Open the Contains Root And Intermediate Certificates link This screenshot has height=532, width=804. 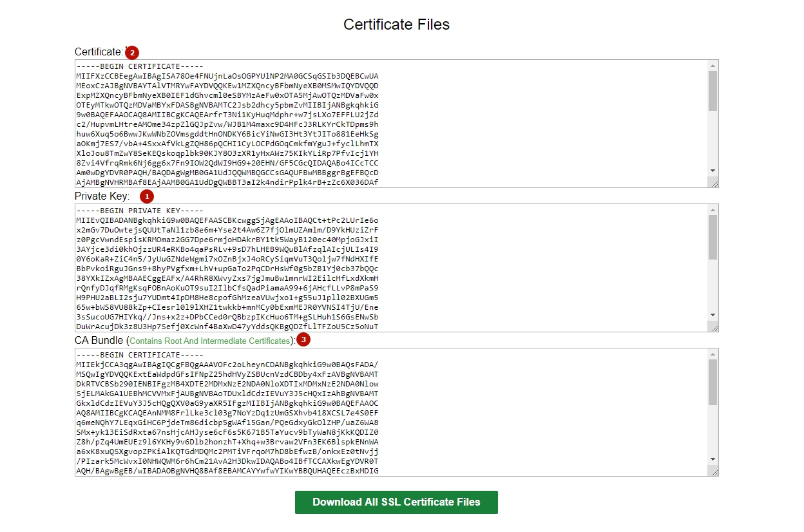[210, 341]
